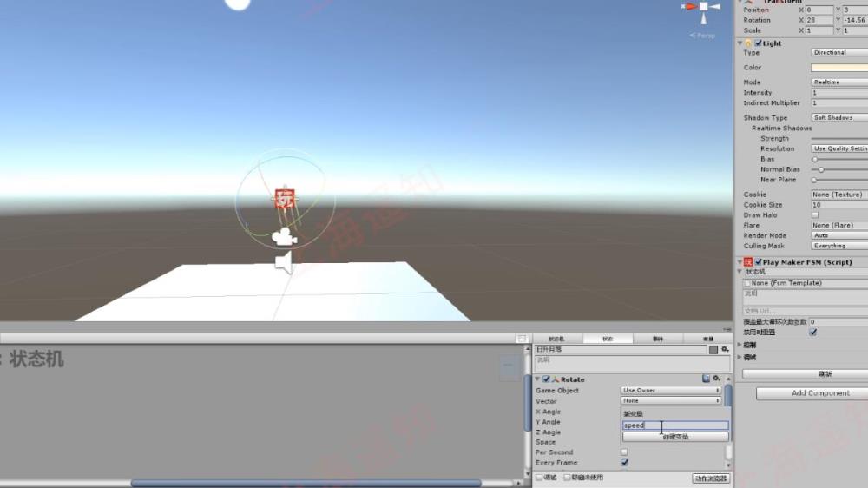
Task: Toggle the graph minimap icon beside the tabs
Action: pos(522,339)
